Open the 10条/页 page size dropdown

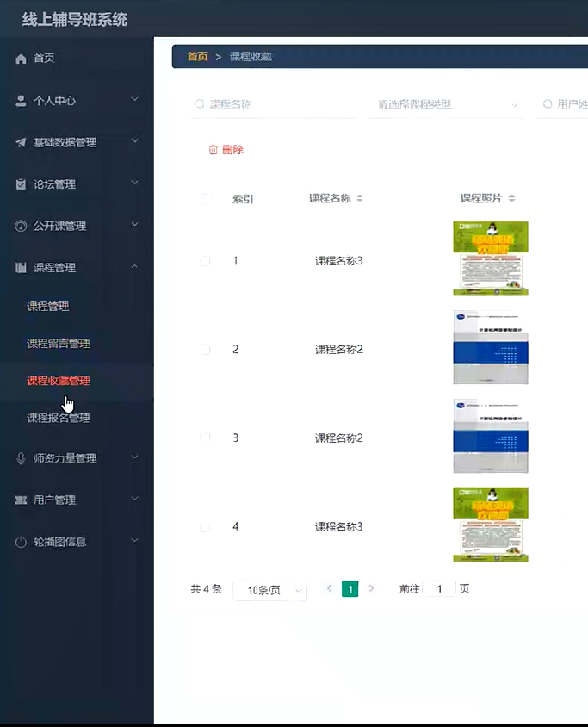point(269,590)
